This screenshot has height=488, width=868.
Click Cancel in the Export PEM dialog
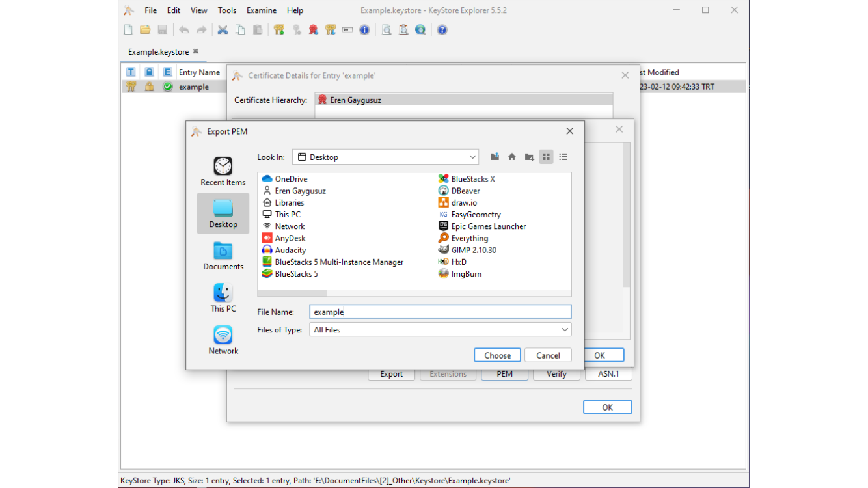point(548,355)
